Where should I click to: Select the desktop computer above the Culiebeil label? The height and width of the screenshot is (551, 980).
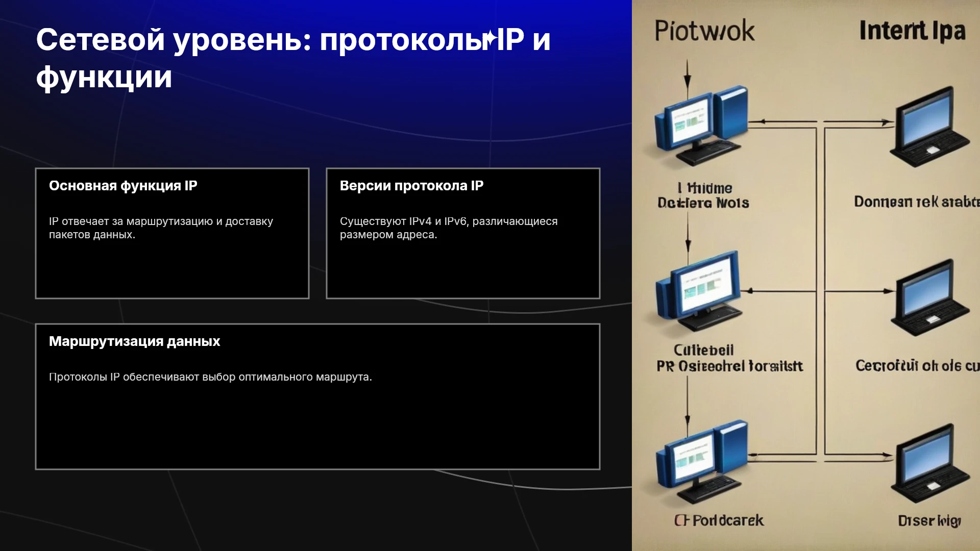(x=698, y=291)
